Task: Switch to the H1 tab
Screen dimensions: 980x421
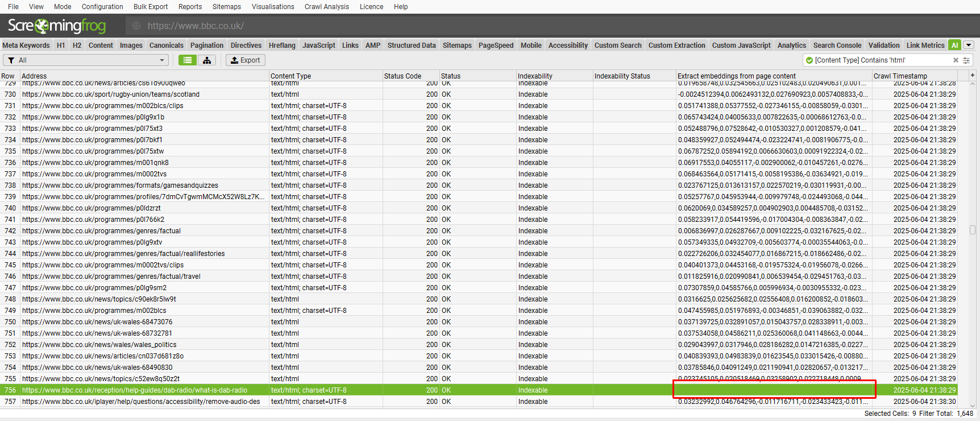Action: [61, 45]
